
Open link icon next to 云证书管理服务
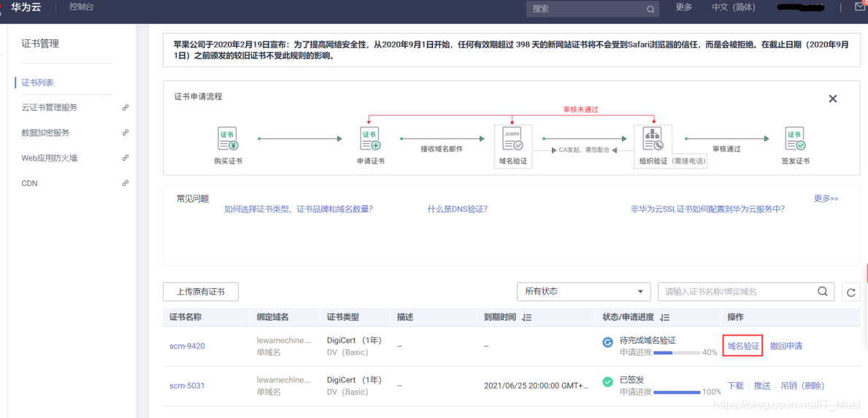[x=125, y=108]
